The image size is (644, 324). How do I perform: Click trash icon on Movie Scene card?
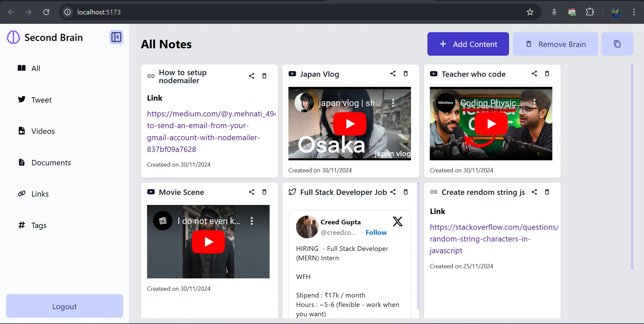264,192
